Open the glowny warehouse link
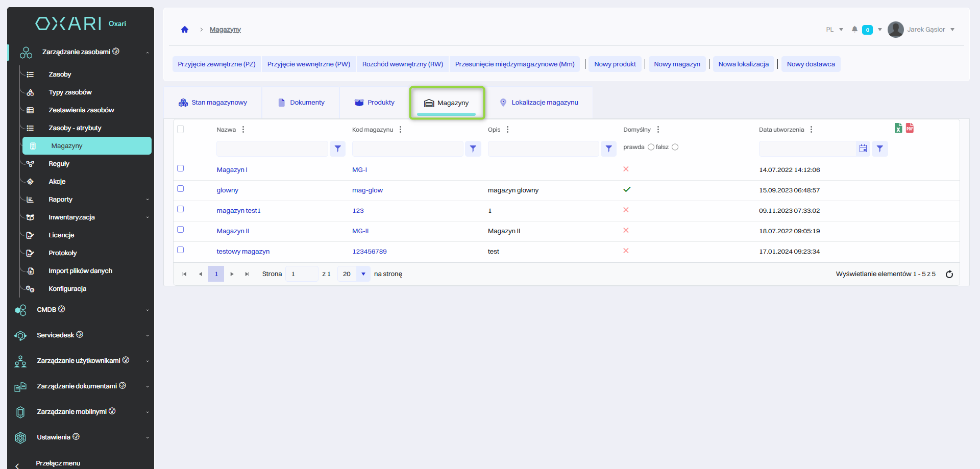 click(228, 190)
